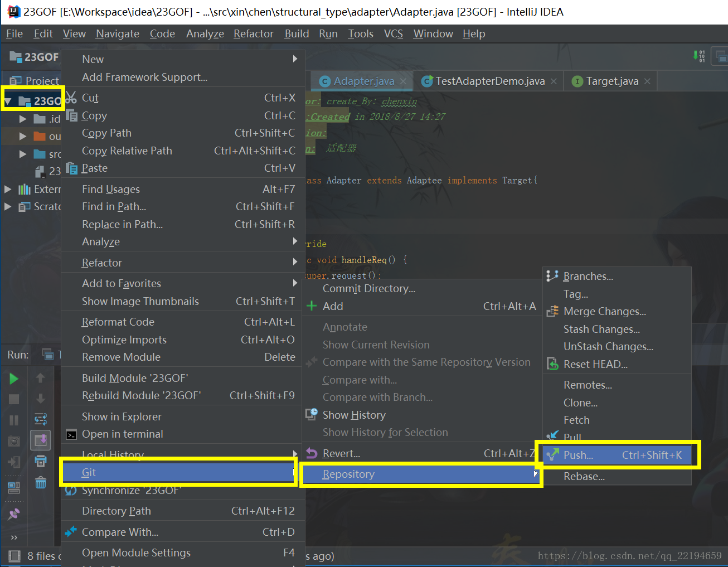Open the New submenu arrow
This screenshot has height=567, width=728.
[x=295, y=59]
